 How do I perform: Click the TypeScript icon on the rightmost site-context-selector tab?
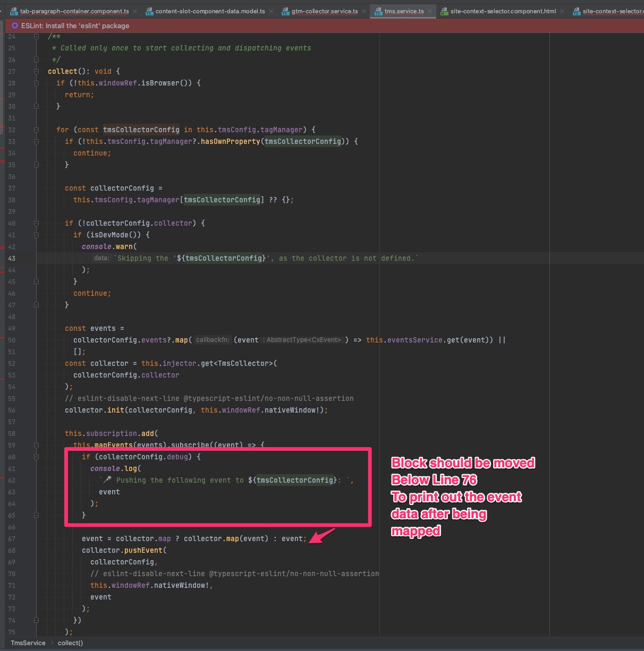pos(577,11)
